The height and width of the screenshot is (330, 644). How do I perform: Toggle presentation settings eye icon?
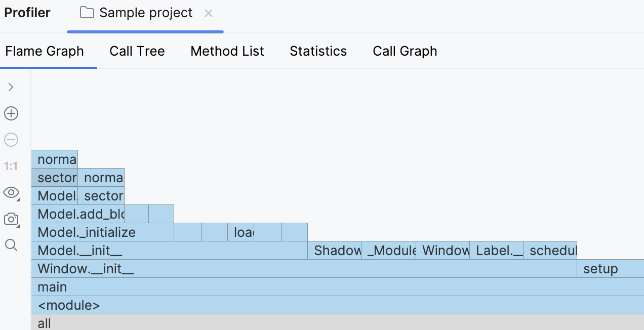coord(11,192)
